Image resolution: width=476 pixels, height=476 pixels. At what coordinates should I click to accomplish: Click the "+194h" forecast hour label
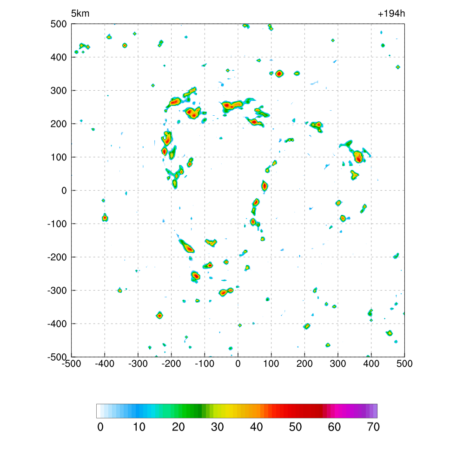pos(391,13)
